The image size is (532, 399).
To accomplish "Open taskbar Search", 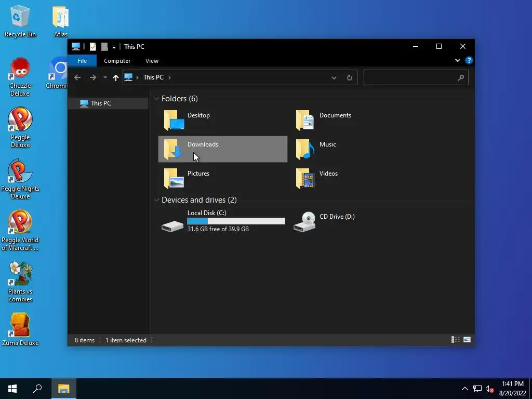I will 37,389.
